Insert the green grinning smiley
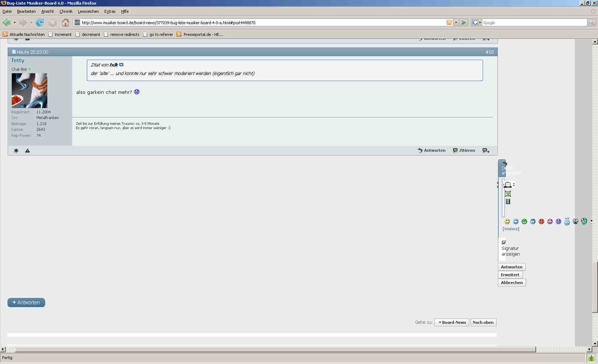Viewport: 598px width, 364px height. coord(524,221)
